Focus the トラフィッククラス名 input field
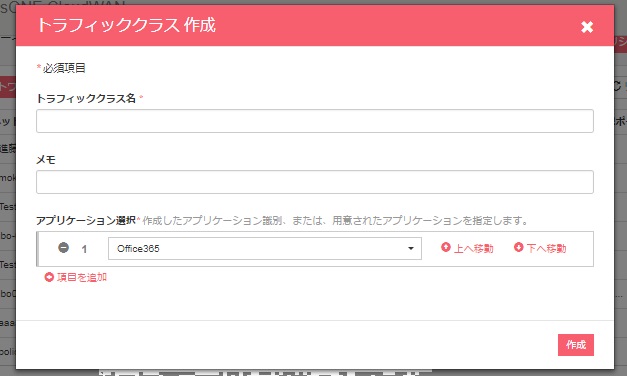This screenshot has height=376, width=627. 315,121
